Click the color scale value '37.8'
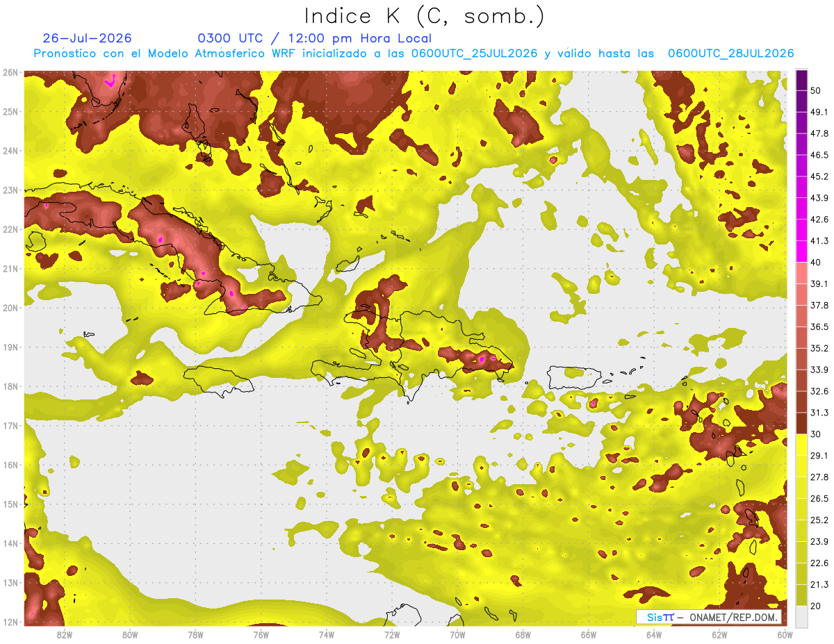Image resolution: width=834 pixels, height=644 pixels. 819,306
